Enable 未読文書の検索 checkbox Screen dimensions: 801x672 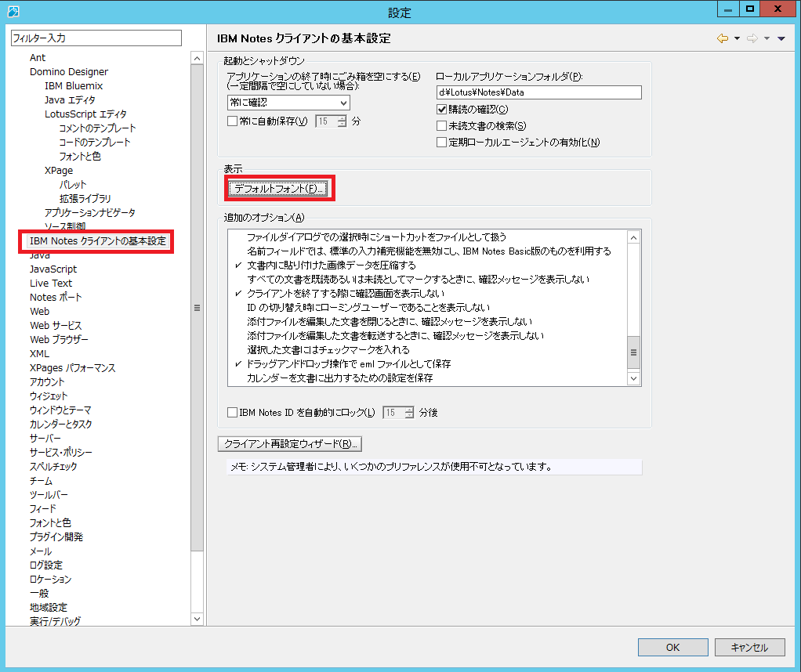point(442,125)
